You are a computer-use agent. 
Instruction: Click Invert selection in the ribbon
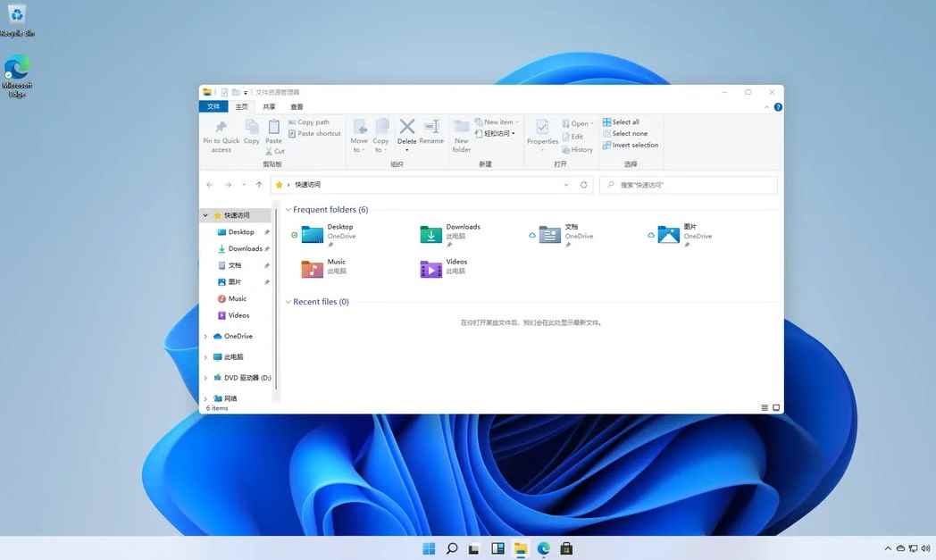click(631, 145)
